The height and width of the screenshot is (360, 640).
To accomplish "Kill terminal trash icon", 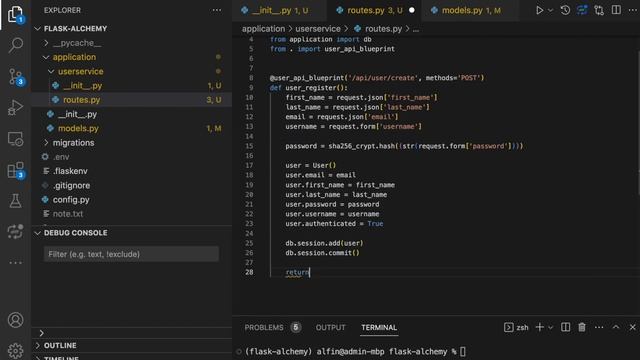I will coord(582,327).
